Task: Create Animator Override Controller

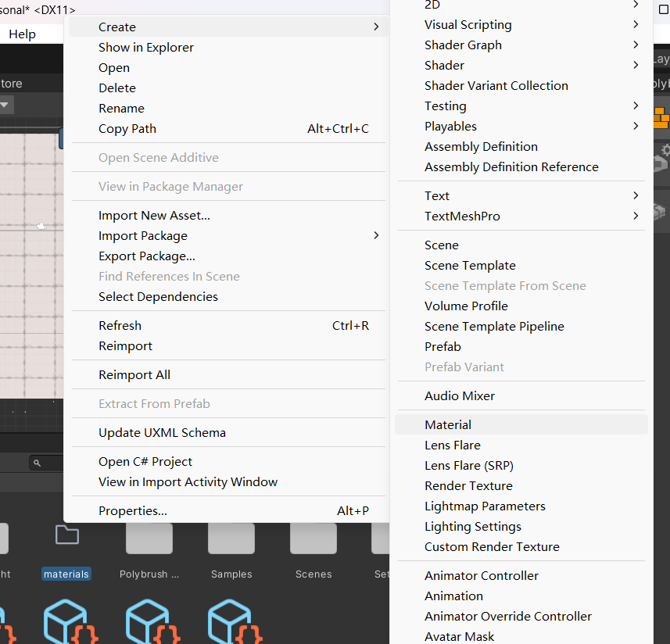Action: 521,616
